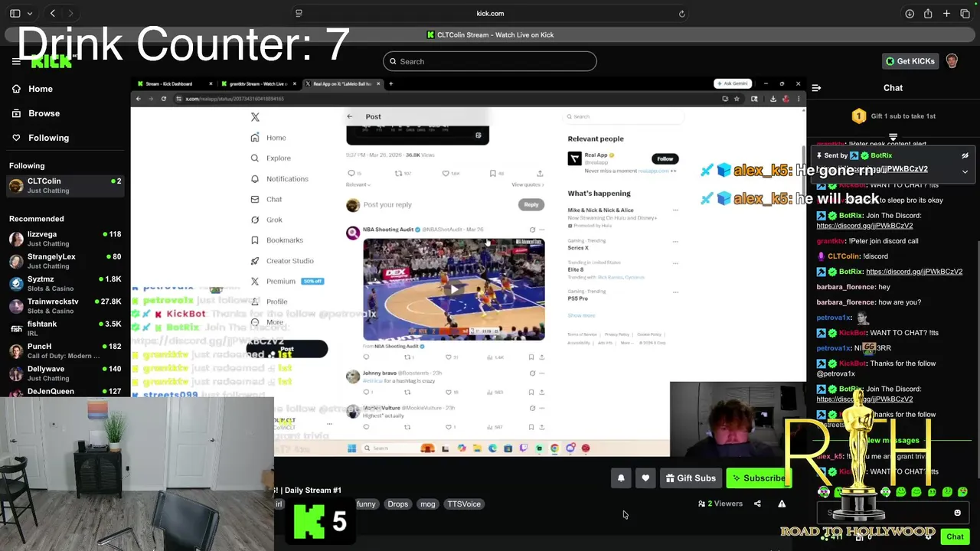The height and width of the screenshot is (551, 980).
Task: Click the Safari share icon
Action: [928, 13]
